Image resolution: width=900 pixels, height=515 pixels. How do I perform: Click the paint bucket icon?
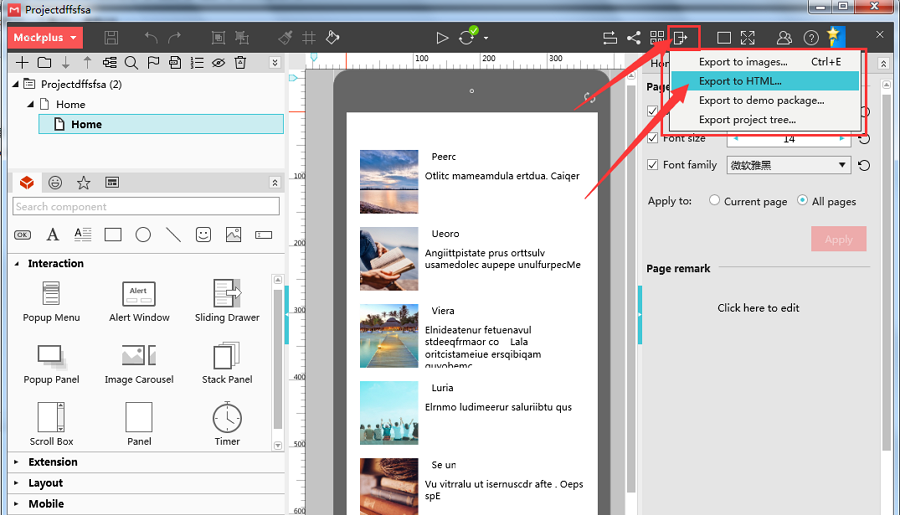coord(332,38)
